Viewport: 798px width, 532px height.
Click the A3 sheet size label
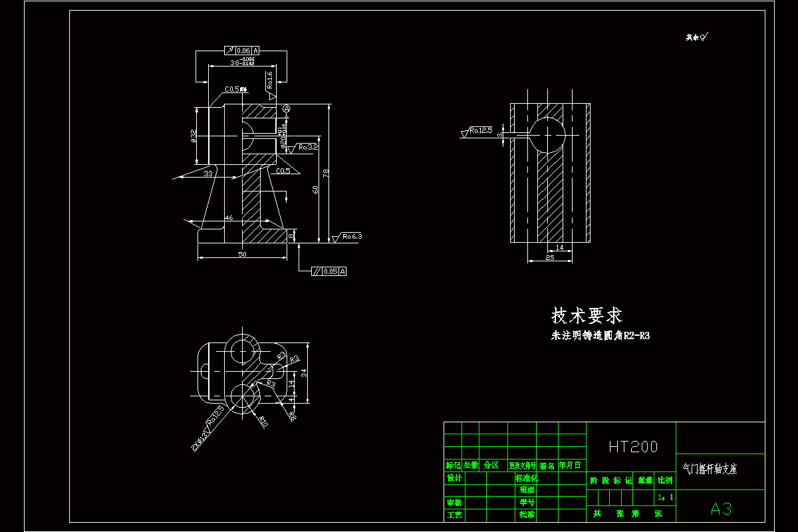pos(722,508)
